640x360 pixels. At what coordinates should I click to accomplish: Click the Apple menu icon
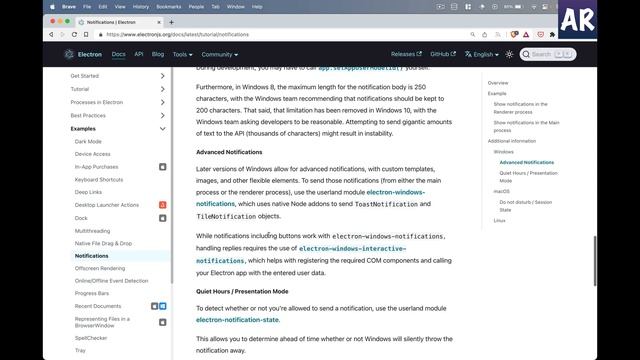[52, 7]
